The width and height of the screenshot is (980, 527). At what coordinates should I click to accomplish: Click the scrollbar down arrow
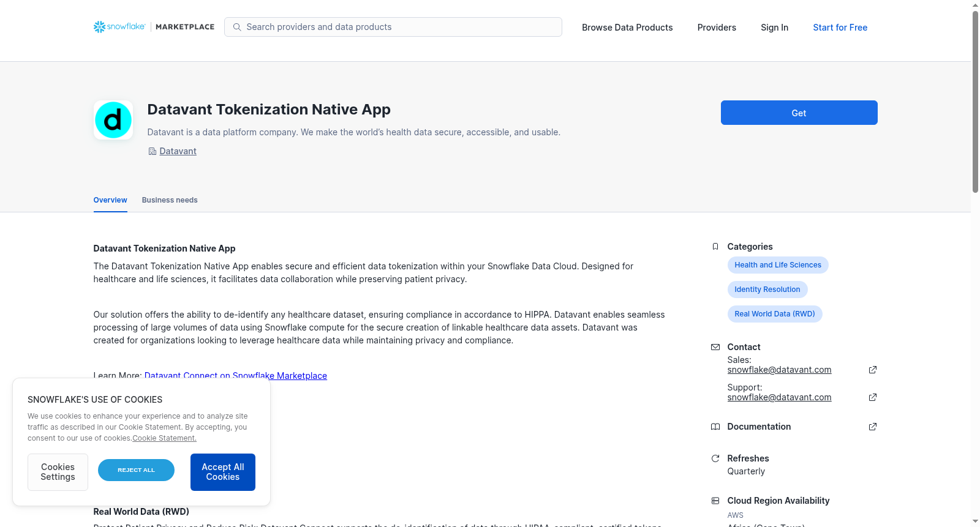click(975, 521)
